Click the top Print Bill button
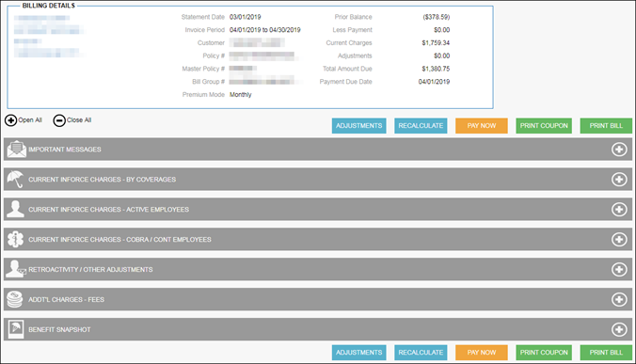 point(606,126)
